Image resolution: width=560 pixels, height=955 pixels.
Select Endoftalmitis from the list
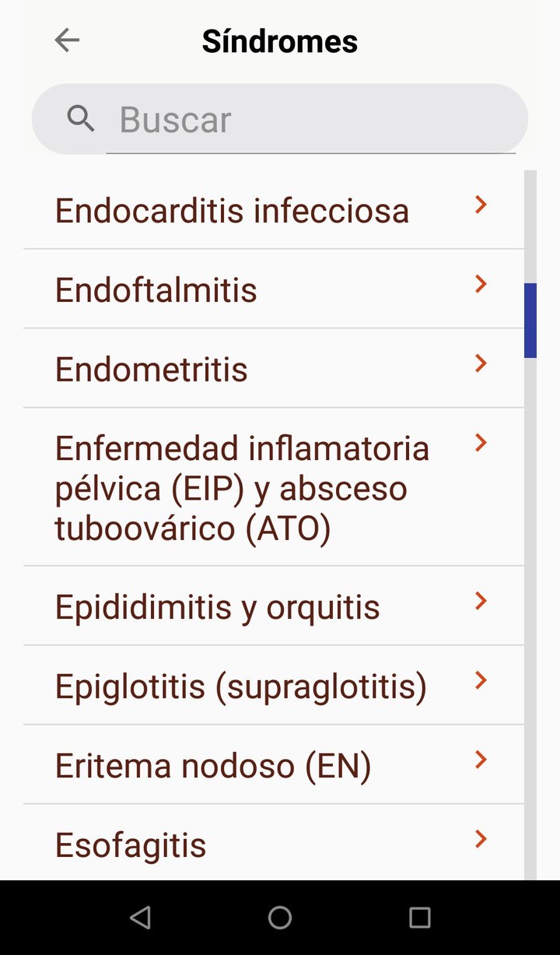coord(156,290)
